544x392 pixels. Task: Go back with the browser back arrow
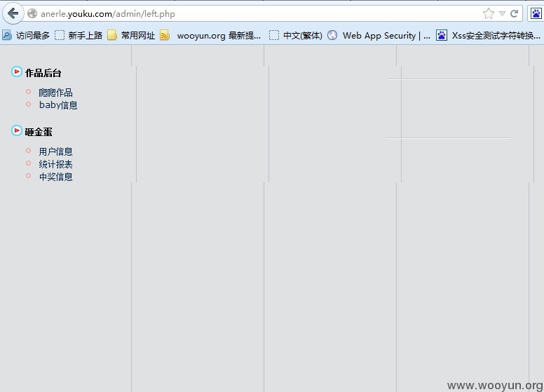click(x=13, y=14)
